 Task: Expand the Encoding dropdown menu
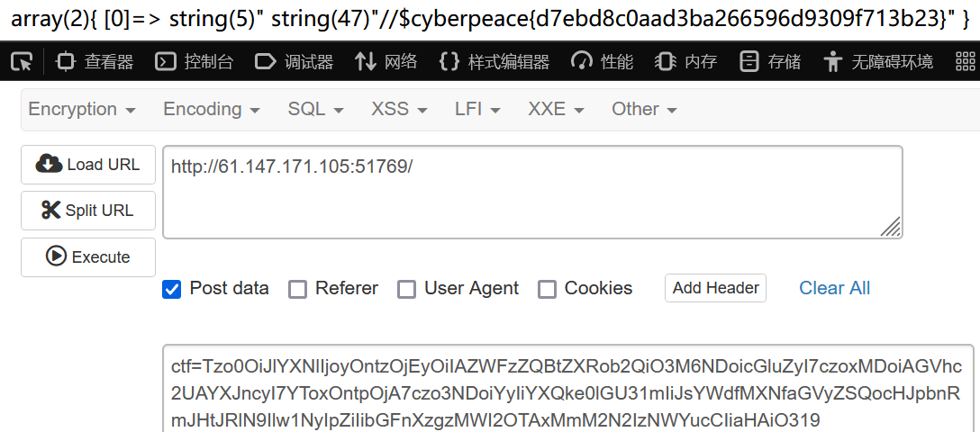click(x=212, y=109)
